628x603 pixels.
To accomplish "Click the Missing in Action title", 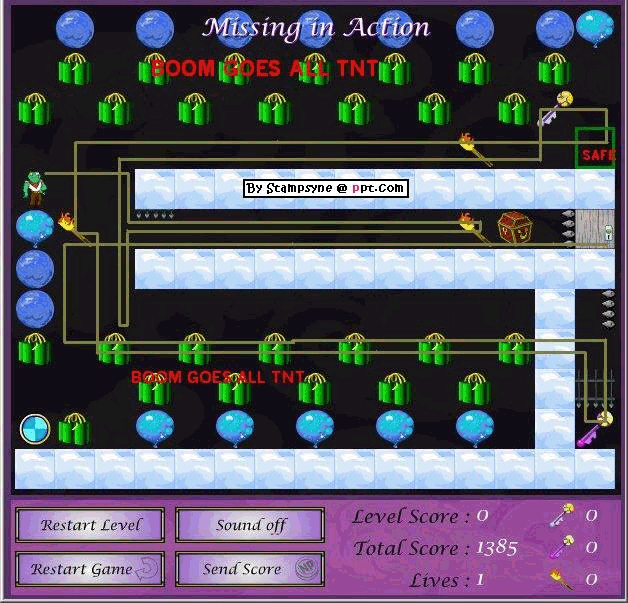I will pos(316,28).
